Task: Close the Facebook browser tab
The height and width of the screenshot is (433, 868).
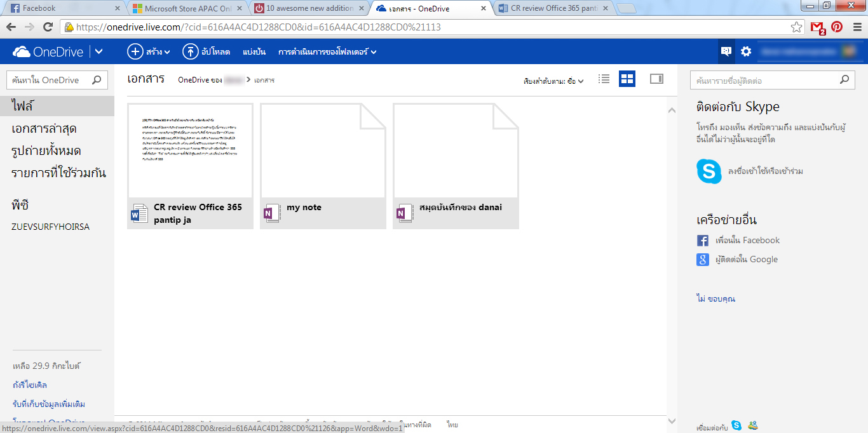Action: [117, 9]
